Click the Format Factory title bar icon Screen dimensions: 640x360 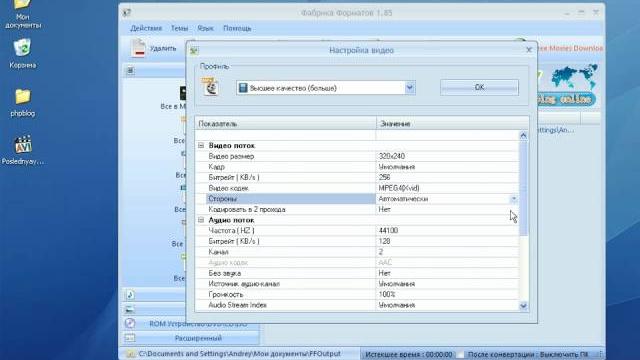tap(127, 13)
